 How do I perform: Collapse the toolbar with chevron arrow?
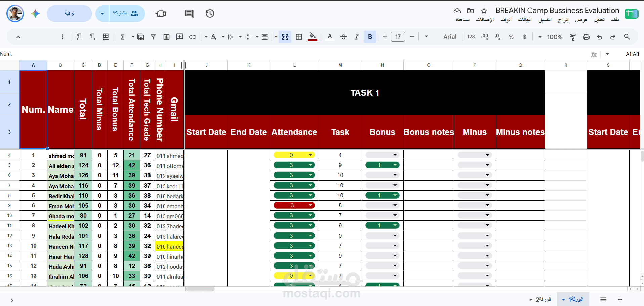coord(18,37)
